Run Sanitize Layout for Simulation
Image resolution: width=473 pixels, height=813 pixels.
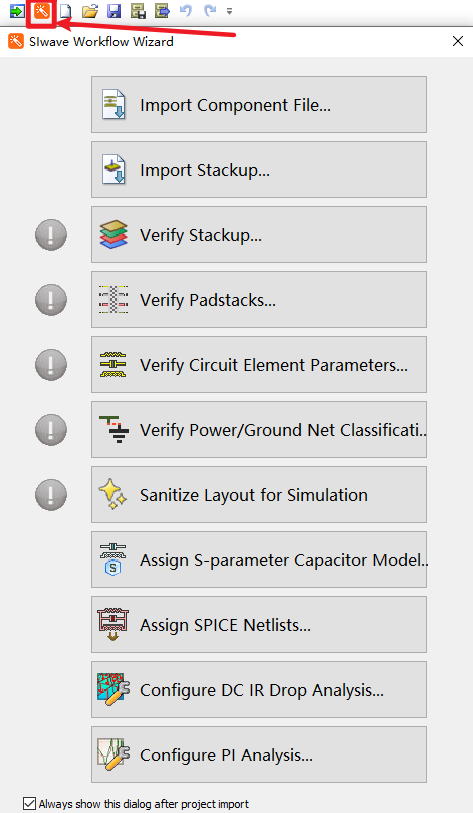click(259, 495)
